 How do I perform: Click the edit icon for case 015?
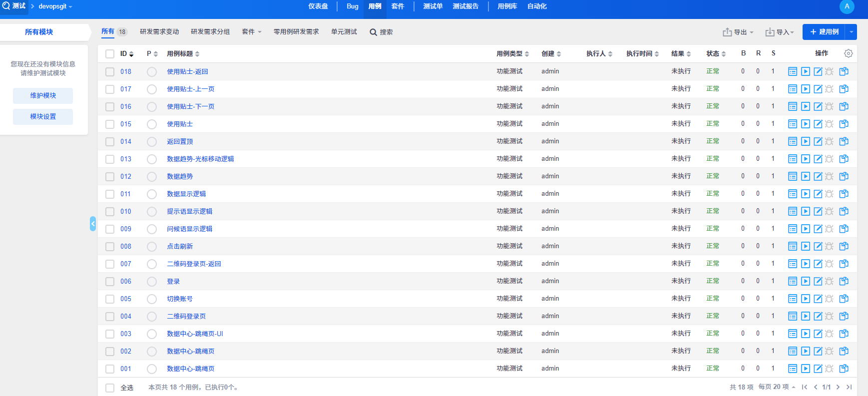[818, 124]
